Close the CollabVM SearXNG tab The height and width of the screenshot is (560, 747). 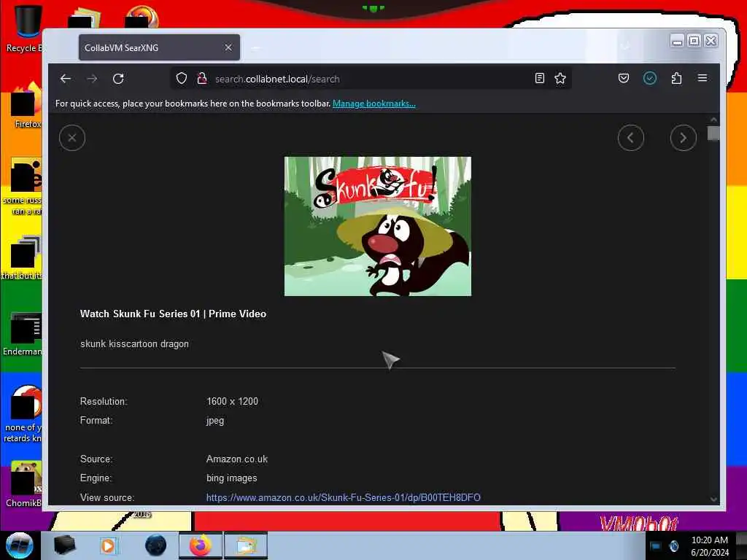pos(228,47)
